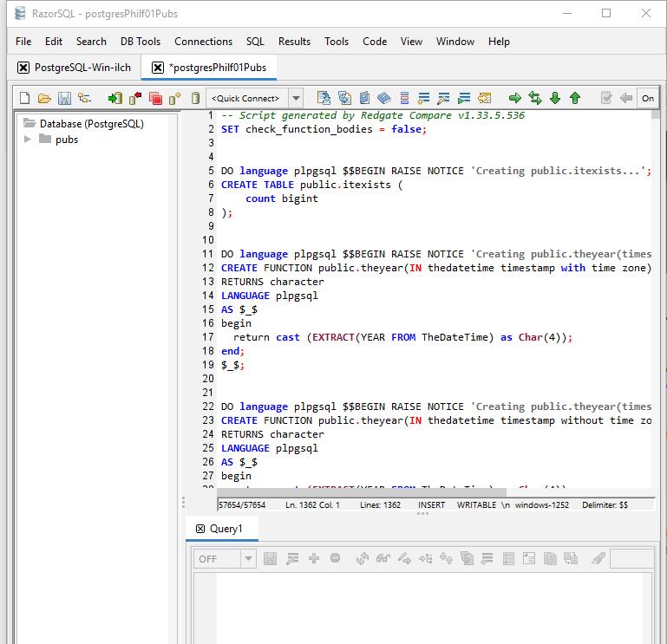Click 'windows-1252' encoding in status bar
Viewport: 667px width, 644px height.
click(x=541, y=505)
